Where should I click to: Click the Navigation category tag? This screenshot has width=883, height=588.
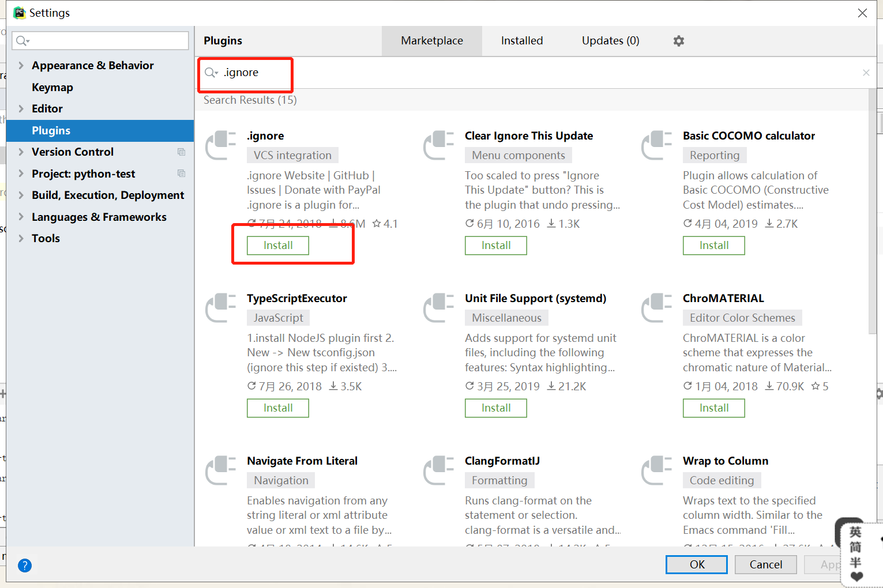(281, 480)
